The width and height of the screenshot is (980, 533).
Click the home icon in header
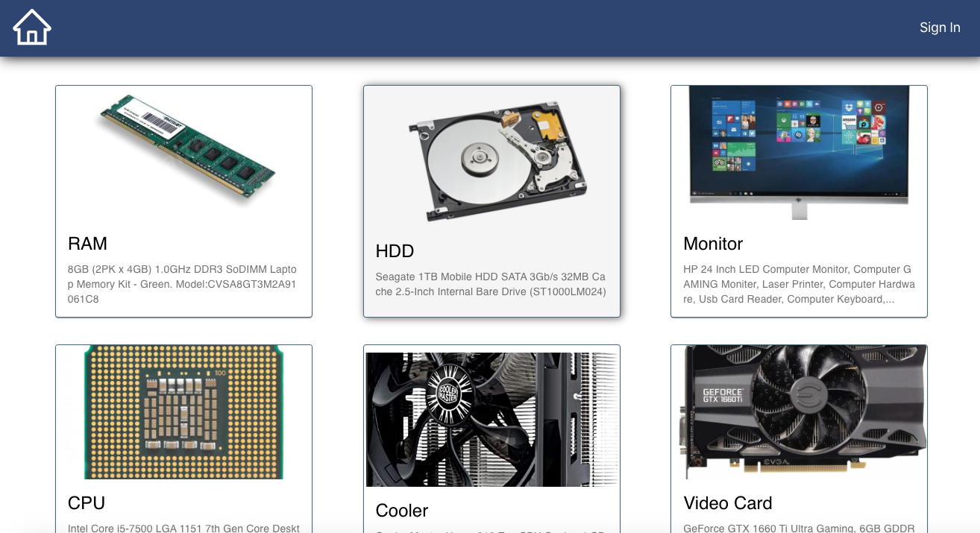point(32,28)
